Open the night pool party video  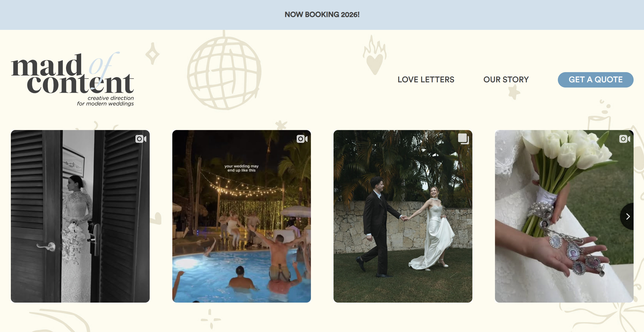(241, 216)
